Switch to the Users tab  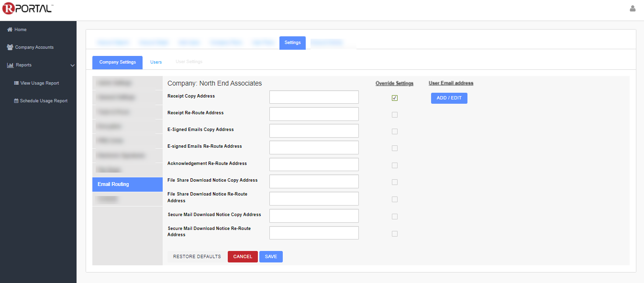coord(156,62)
